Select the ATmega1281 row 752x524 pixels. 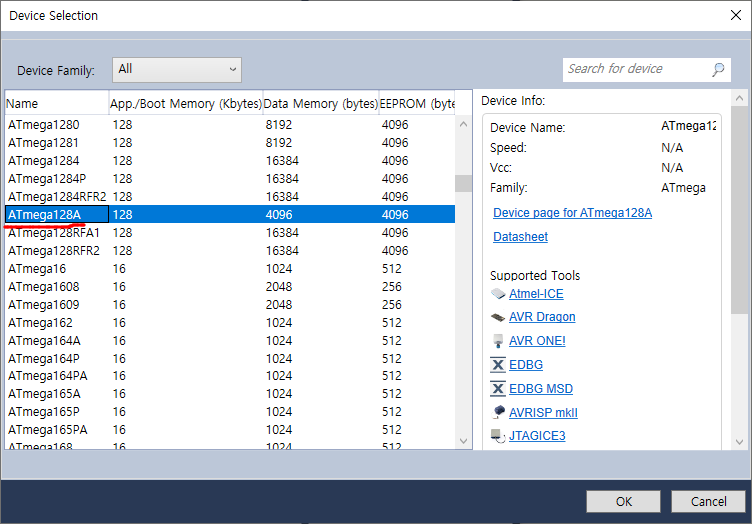coord(230,143)
